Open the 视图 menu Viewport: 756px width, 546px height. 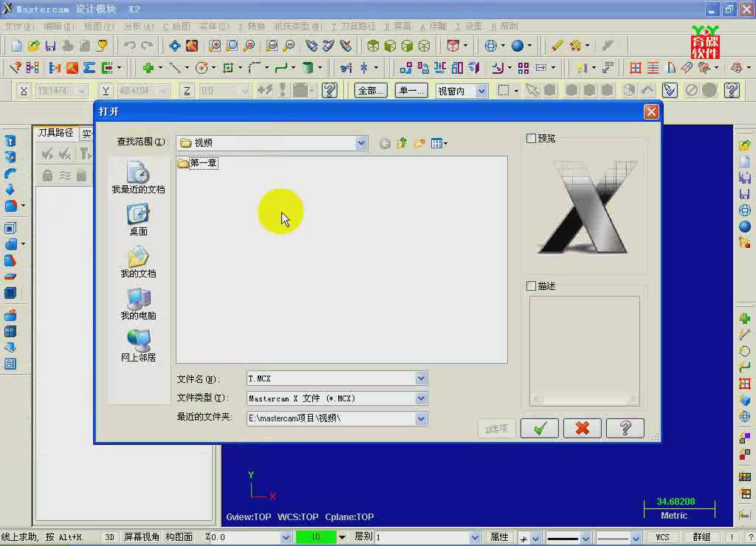tap(98, 26)
